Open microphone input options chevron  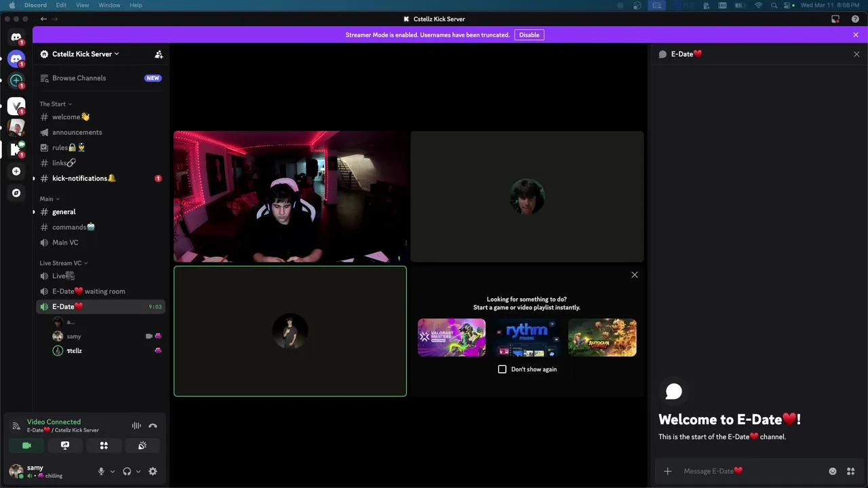click(113, 471)
